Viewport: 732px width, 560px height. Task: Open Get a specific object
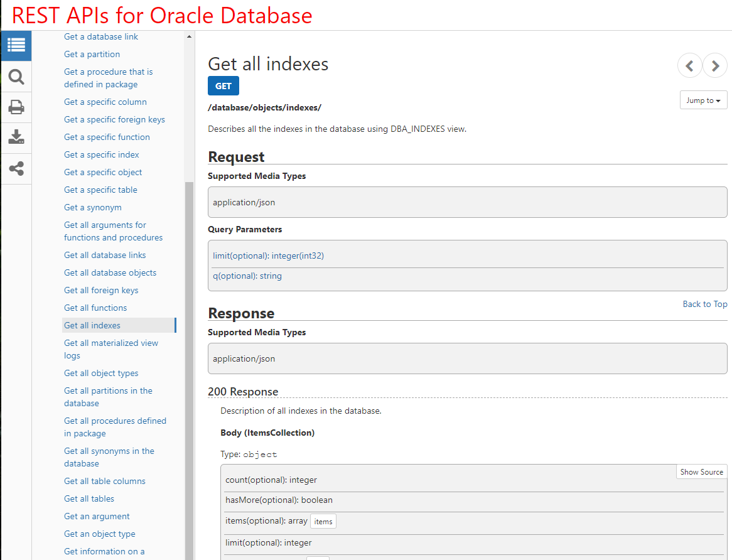pyautogui.click(x=103, y=172)
